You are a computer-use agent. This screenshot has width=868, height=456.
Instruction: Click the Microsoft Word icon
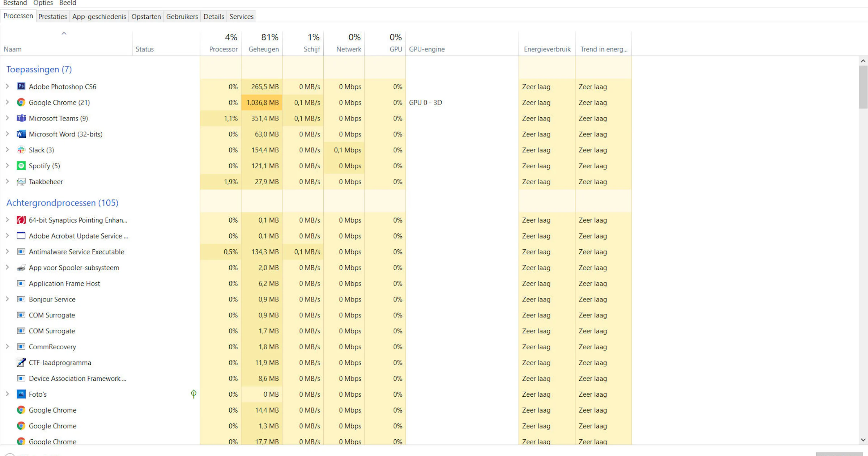pos(21,134)
